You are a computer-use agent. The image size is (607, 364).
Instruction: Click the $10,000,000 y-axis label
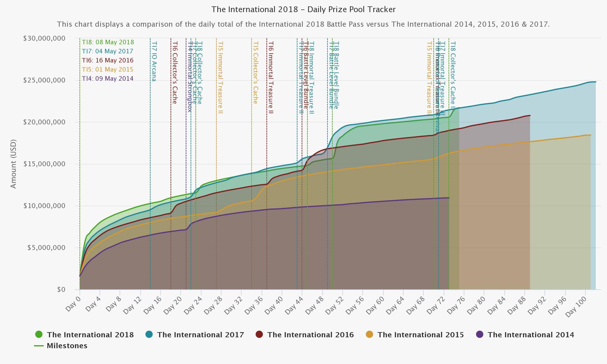pos(44,206)
